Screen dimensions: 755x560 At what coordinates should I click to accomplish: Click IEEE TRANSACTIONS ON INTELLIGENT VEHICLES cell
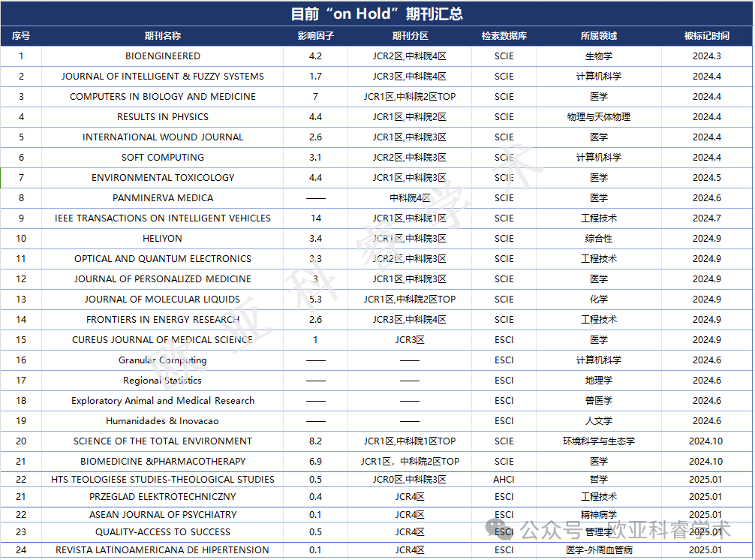pos(163,218)
